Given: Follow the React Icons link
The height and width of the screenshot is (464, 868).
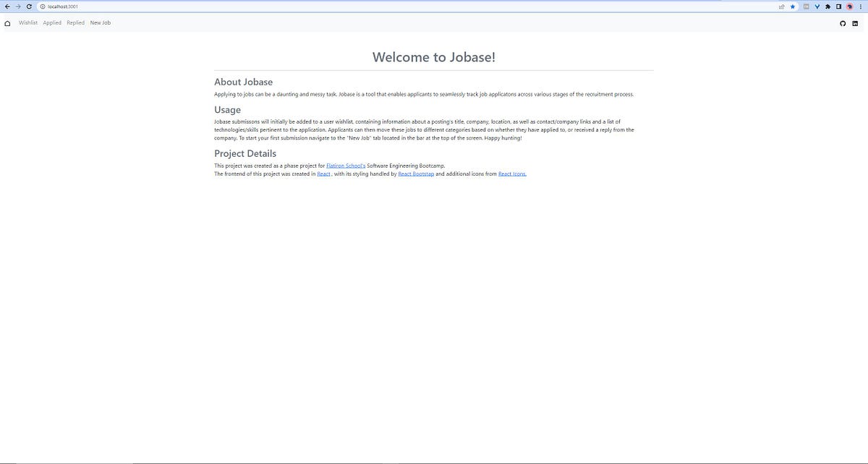Looking at the screenshot, I should coord(511,173).
